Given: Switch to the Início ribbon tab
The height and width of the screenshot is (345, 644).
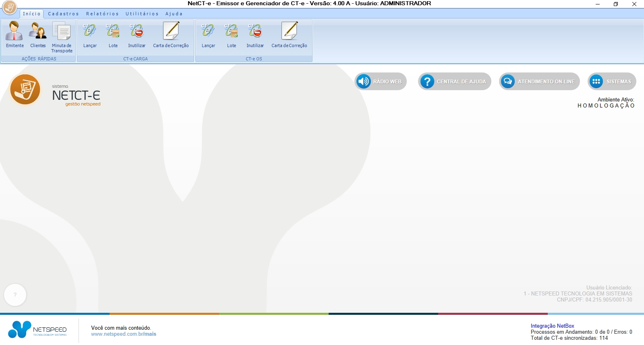Looking at the screenshot, I should [32, 14].
